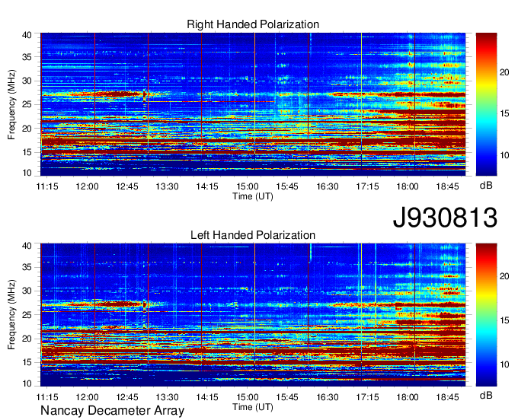Click the 10 dB tick on right-handed color bar
Viewport: 518px width, 420px height.
click(504, 155)
